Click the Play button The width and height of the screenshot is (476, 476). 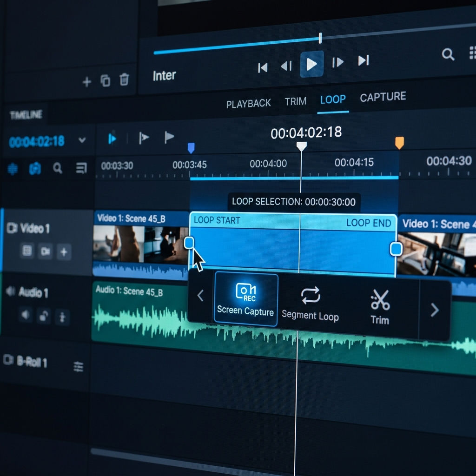coord(312,64)
